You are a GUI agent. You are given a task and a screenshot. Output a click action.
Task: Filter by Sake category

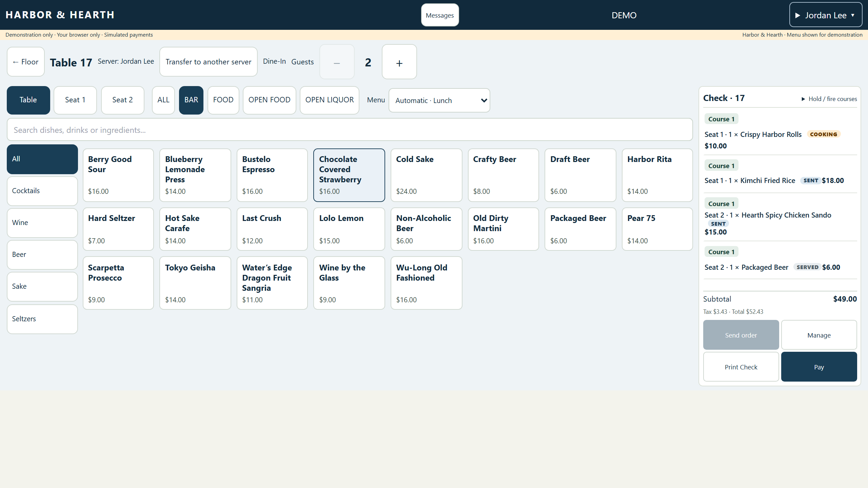pos(42,286)
